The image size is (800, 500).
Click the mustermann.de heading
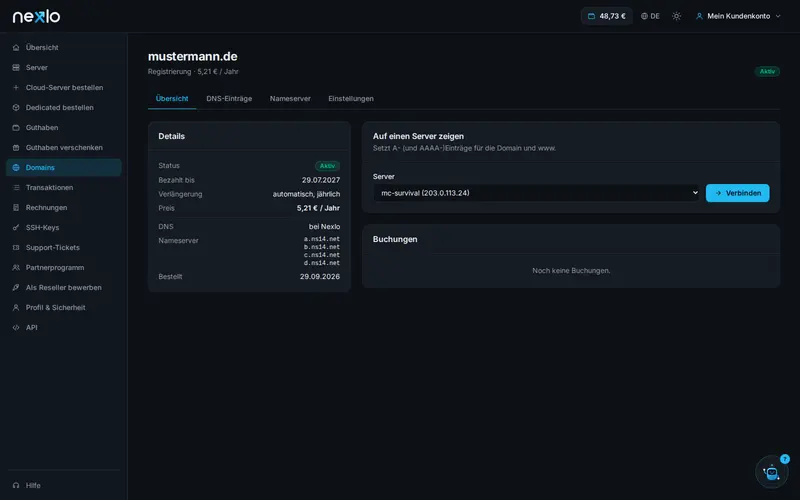click(193, 56)
